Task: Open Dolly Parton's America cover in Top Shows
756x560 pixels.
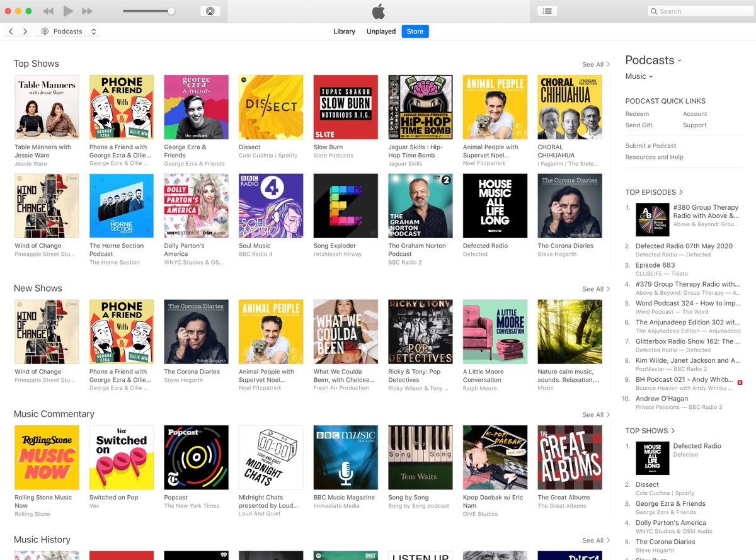Action: 196,206
